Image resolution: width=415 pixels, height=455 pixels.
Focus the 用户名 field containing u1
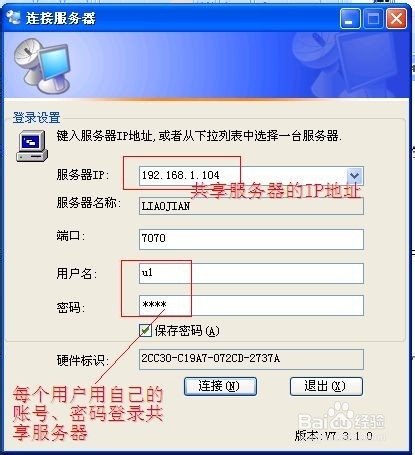(251, 273)
